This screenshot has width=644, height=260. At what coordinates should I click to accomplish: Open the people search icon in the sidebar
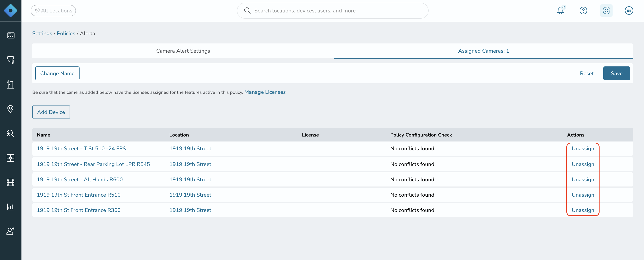[11, 133]
